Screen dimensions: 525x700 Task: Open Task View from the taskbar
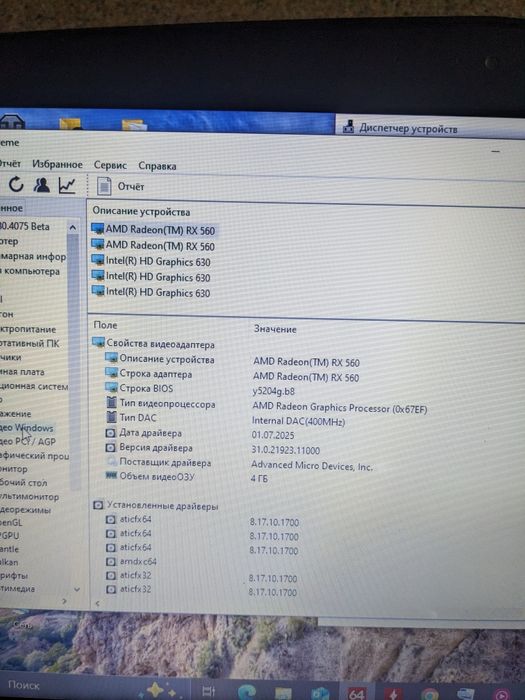[x=209, y=692]
